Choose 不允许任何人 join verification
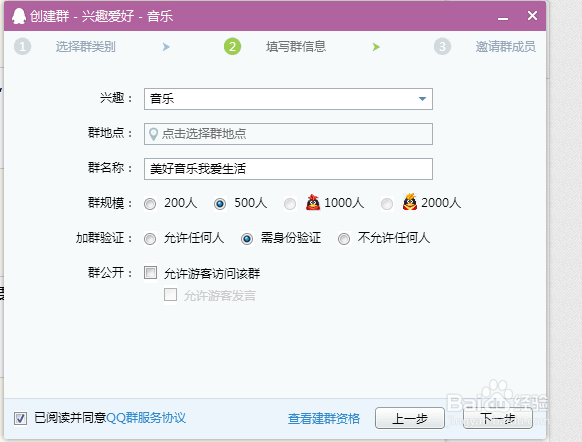This screenshot has height=442, width=582. click(344, 239)
